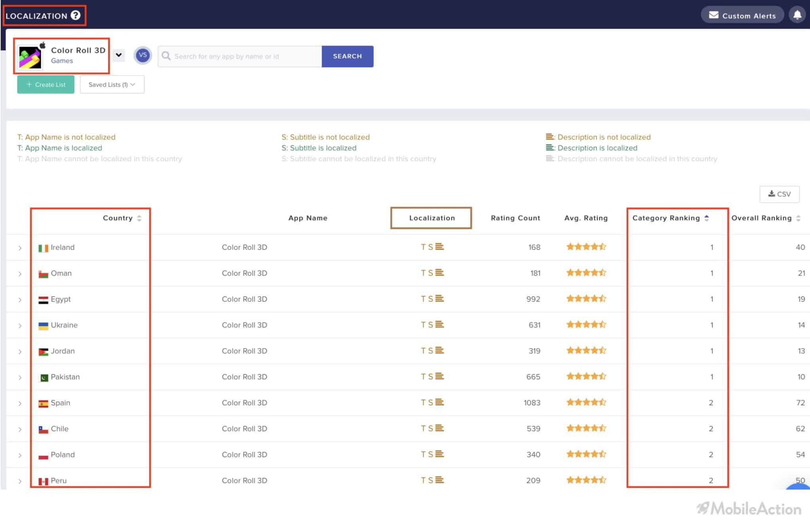Click the VS compare circle icon
Image resolution: width=810 pixels, height=532 pixels.
pyautogui.click(x=143, y=55)
